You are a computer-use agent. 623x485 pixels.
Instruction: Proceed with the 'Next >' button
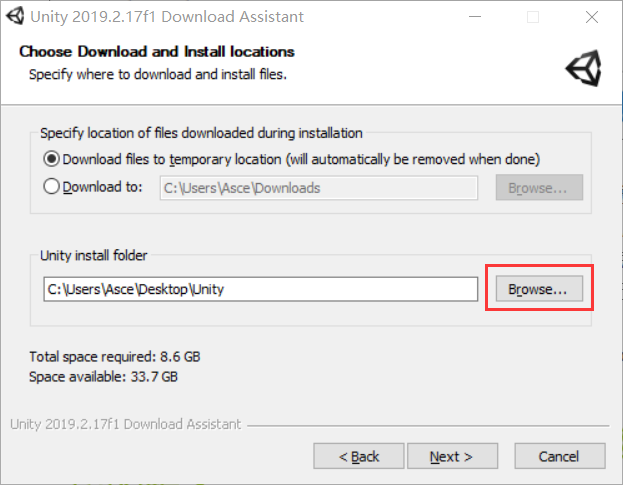[453, 456]
